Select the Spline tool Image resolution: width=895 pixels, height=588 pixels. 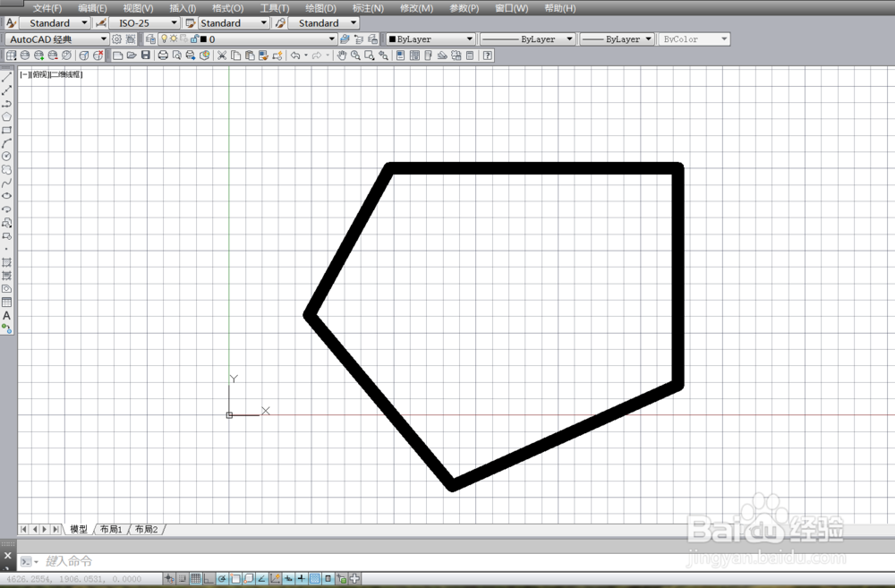(x=7, y=183)
